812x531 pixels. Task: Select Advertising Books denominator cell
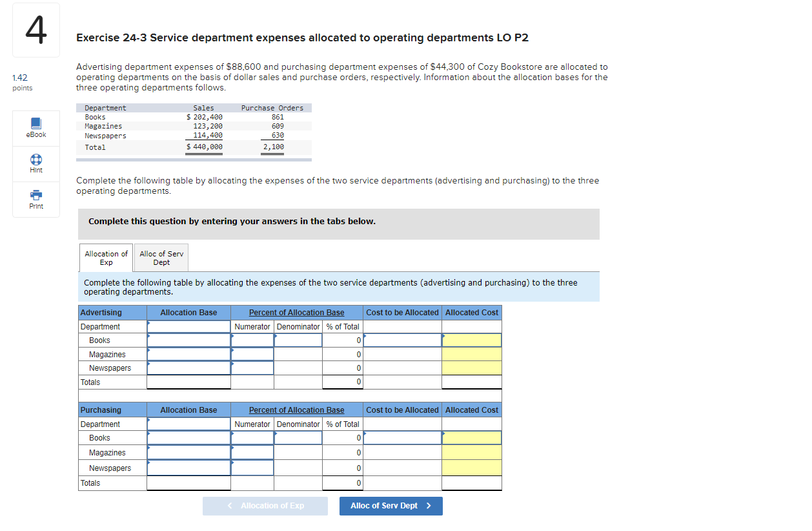click(298, 340)
